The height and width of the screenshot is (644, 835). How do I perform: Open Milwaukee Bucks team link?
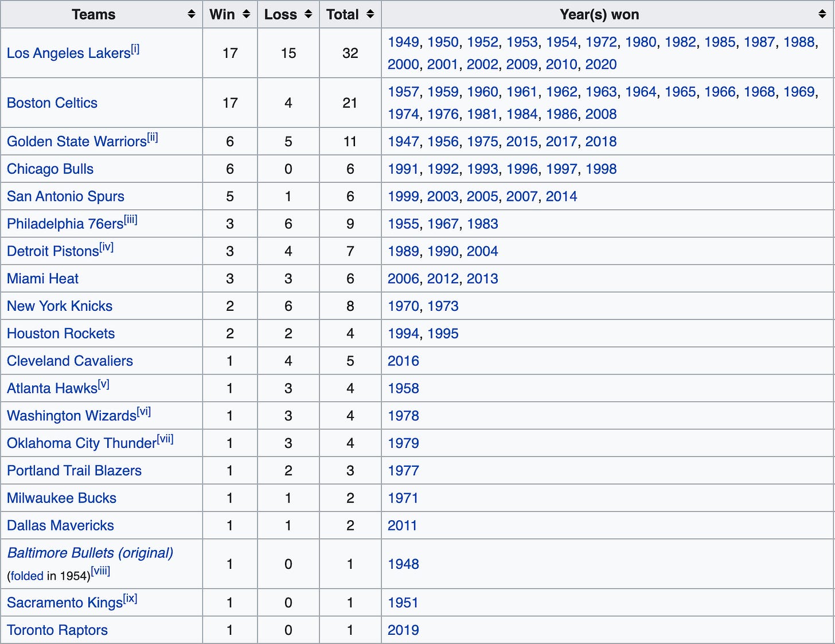point(61,498)
